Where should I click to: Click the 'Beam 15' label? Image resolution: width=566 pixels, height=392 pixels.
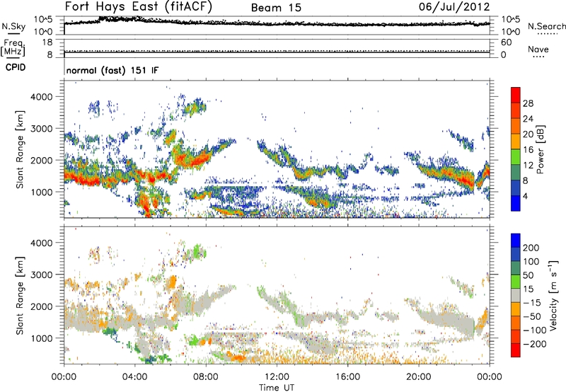(276, 8)
